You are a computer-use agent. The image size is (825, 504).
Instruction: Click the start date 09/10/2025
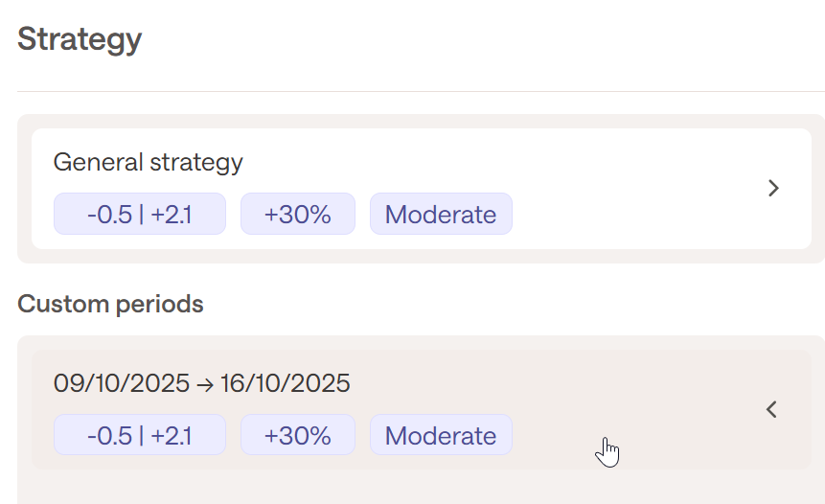click(x=121, y=385)
